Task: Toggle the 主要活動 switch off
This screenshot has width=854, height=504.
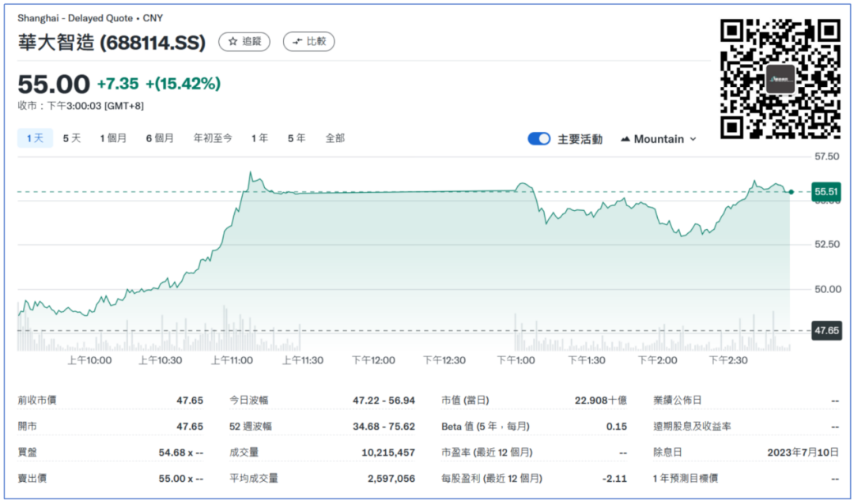Action: (539, 139)
